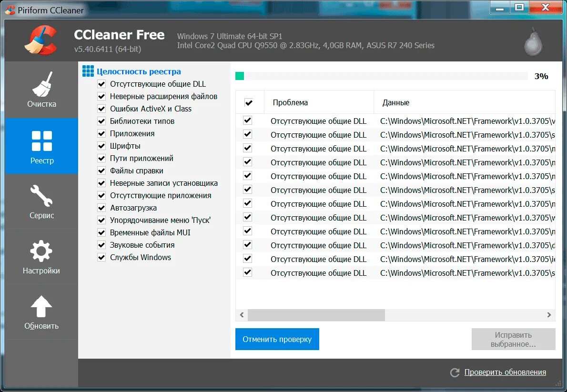Click Отменить проверку button

277,339
